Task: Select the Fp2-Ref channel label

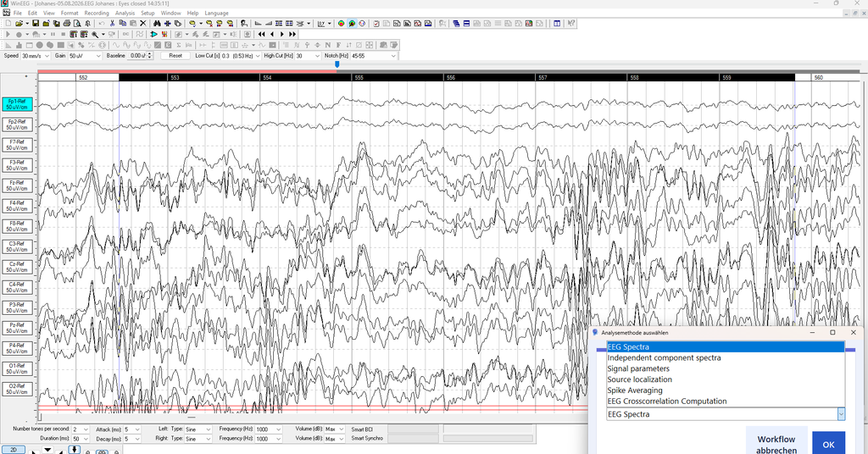Action: click(x=17, y=125)
